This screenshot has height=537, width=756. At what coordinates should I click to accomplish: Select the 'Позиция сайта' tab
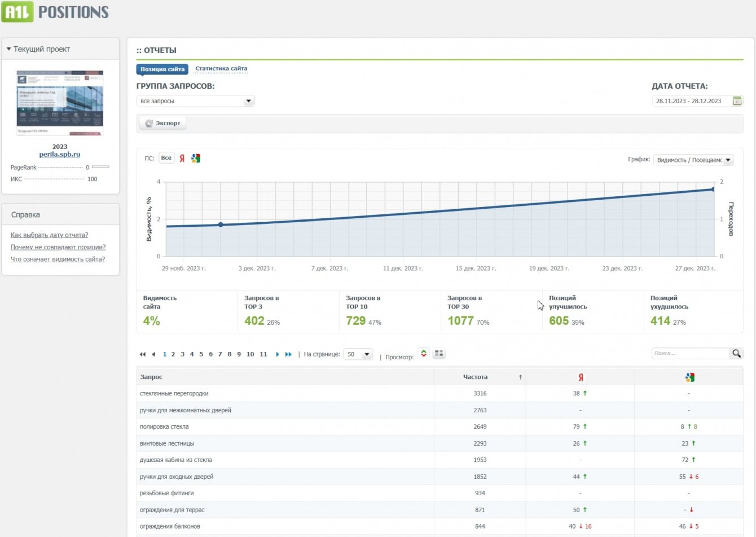pos(162,69)
